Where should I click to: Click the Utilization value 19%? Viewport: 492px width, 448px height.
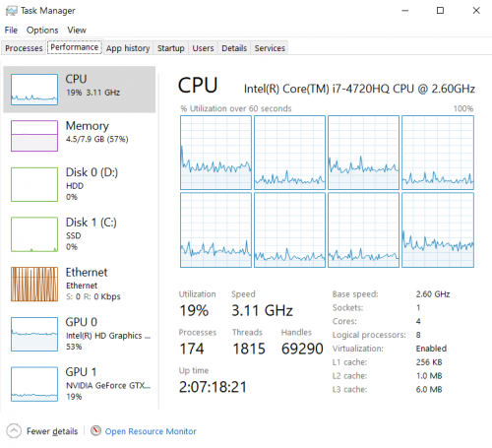tap(194, 310)
